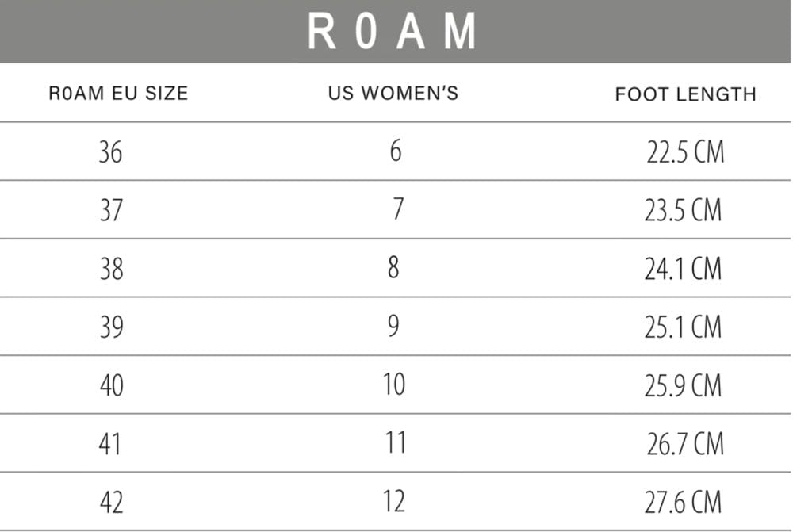Select EU size 37 cell
Screen dimensions: 793x532
point(111,210)
